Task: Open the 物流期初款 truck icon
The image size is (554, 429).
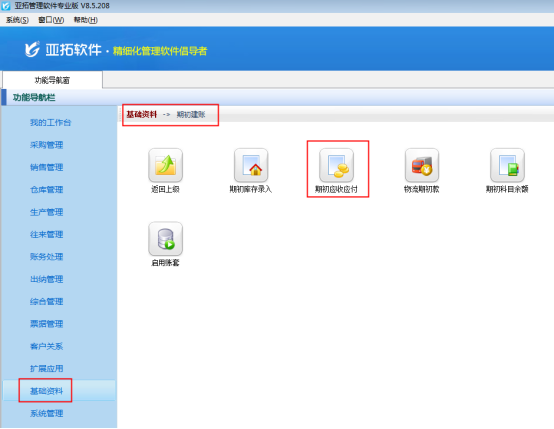Action: click(x=422, y=165)
